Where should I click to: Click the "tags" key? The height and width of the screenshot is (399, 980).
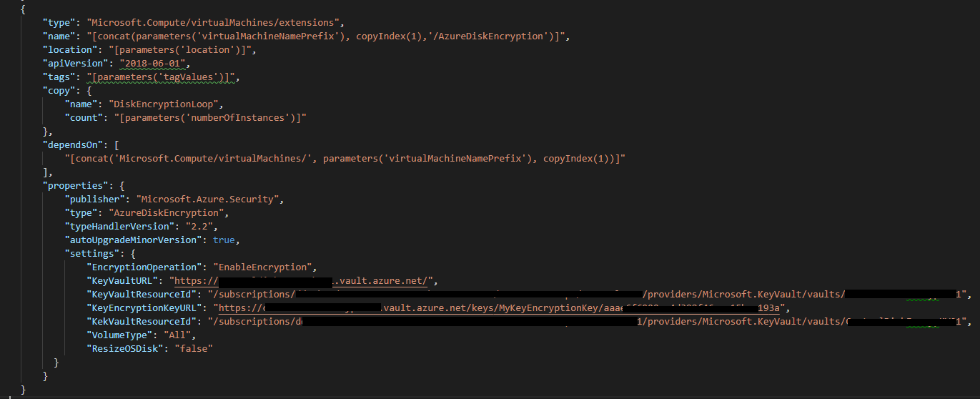pos(59,77)
